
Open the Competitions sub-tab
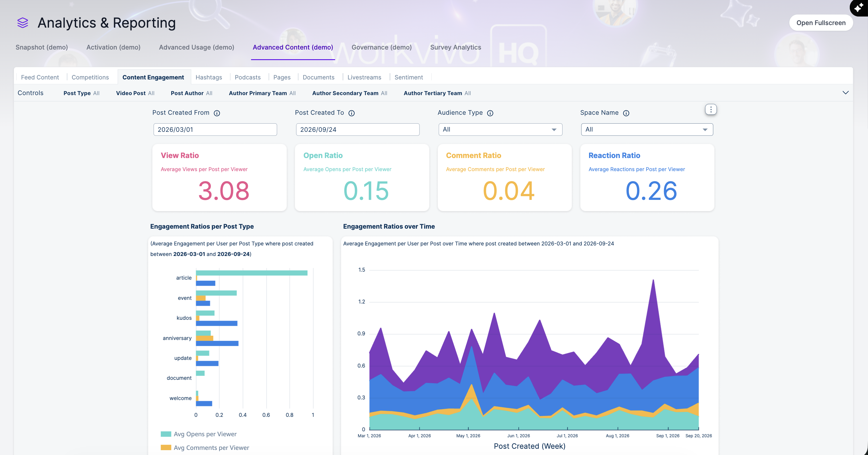point(90,77)
